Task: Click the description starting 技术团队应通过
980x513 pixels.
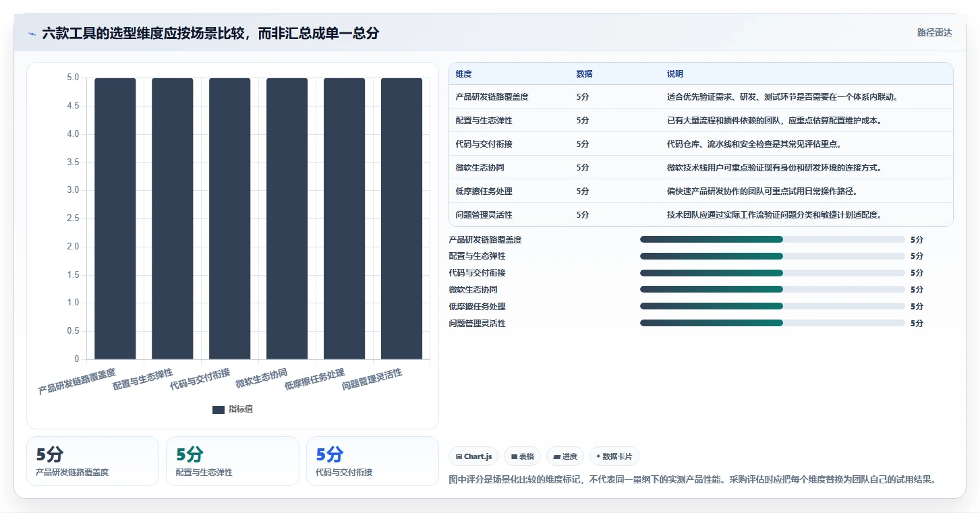Action: point(774,215)
